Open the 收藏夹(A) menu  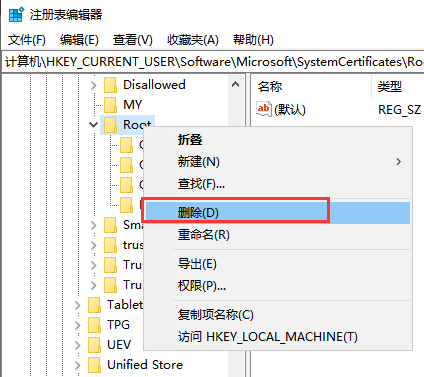pyautogui.click(x=193, y=40)
